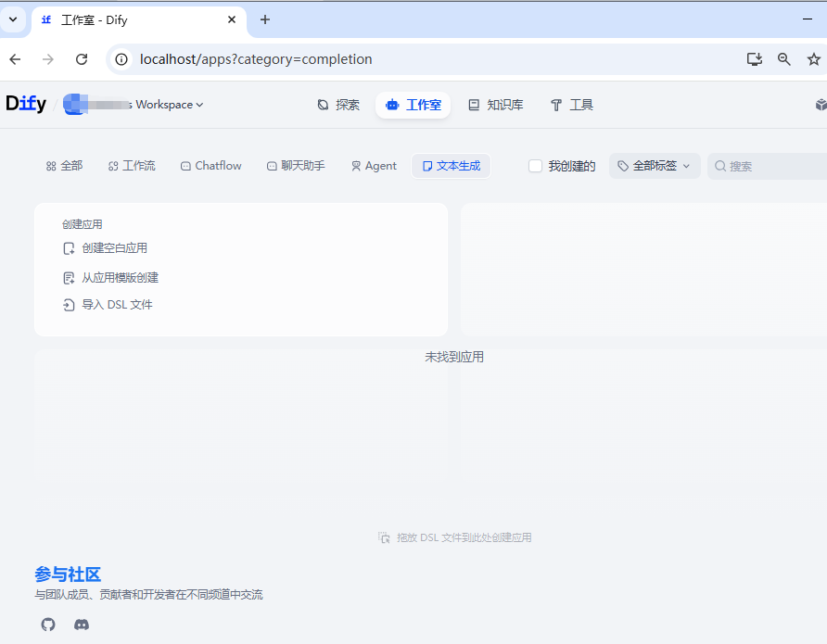This screenshot has height=644, width=827.
Task: Click 创建空白应用 option
Action: [x=106, y=248]
